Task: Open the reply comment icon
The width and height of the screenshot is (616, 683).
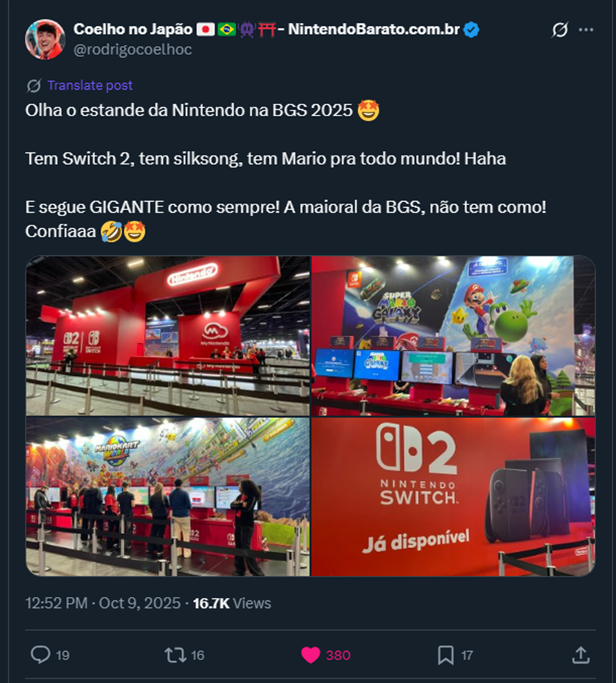Action: [40, 654]
